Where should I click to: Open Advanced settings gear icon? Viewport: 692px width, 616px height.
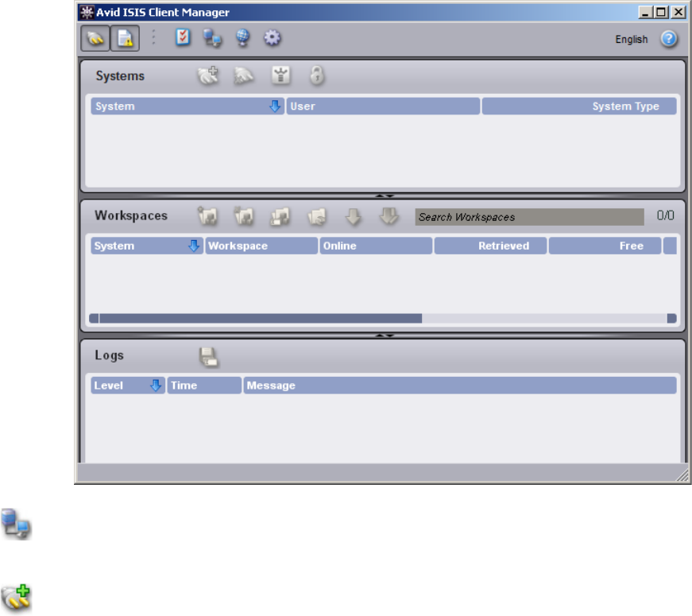(272, 38)
